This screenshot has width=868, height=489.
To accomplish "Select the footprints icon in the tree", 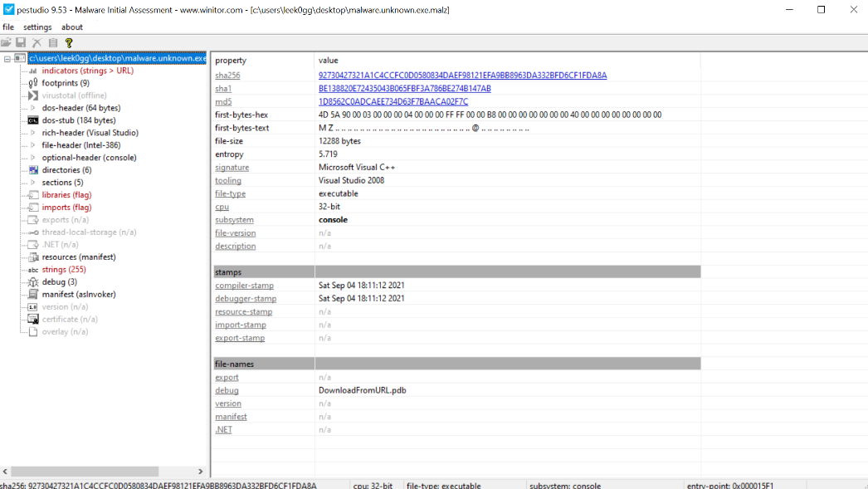I will (x=33, y=83).
